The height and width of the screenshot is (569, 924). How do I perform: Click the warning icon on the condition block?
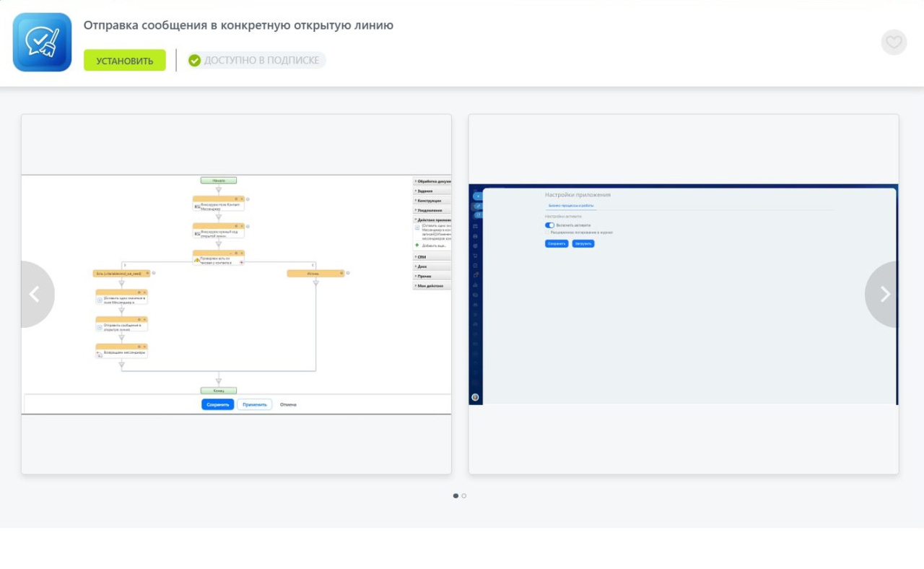point(197,259)
